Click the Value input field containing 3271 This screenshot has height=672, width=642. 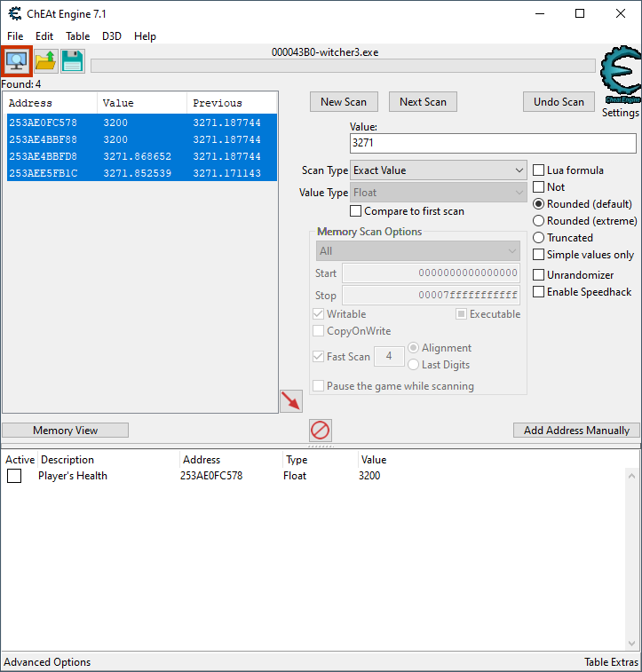(493, 143)
